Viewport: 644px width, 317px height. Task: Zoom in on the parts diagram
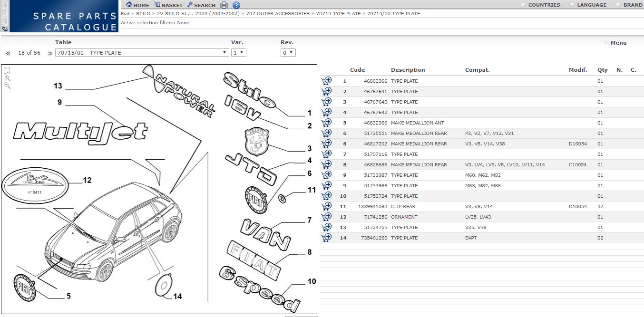(7, 77)
